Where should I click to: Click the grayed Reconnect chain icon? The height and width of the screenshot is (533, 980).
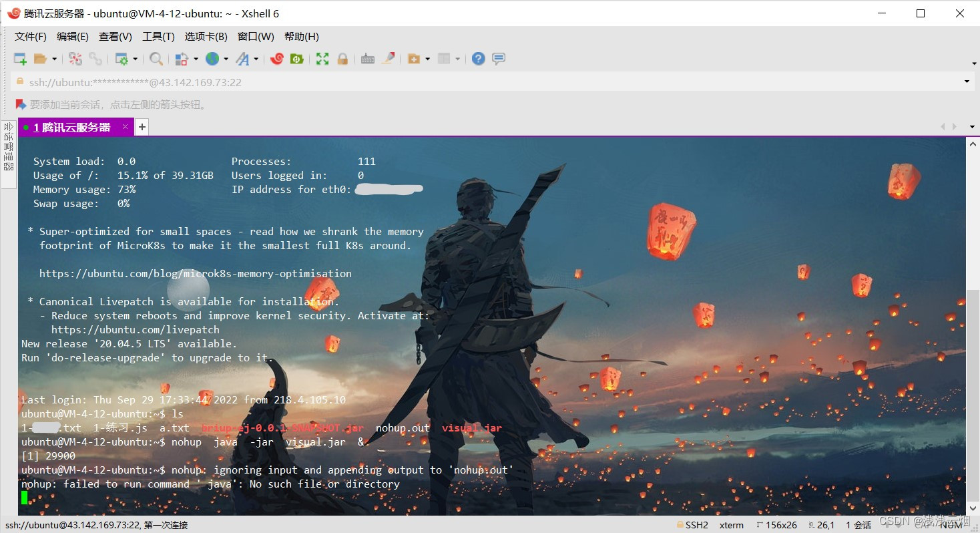95,59
